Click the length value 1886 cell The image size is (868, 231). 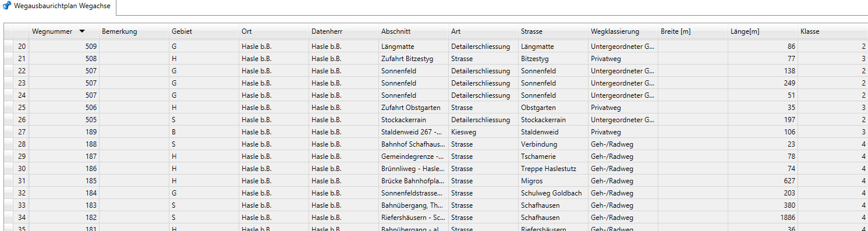pyautogui.click(x=762, y=218)
